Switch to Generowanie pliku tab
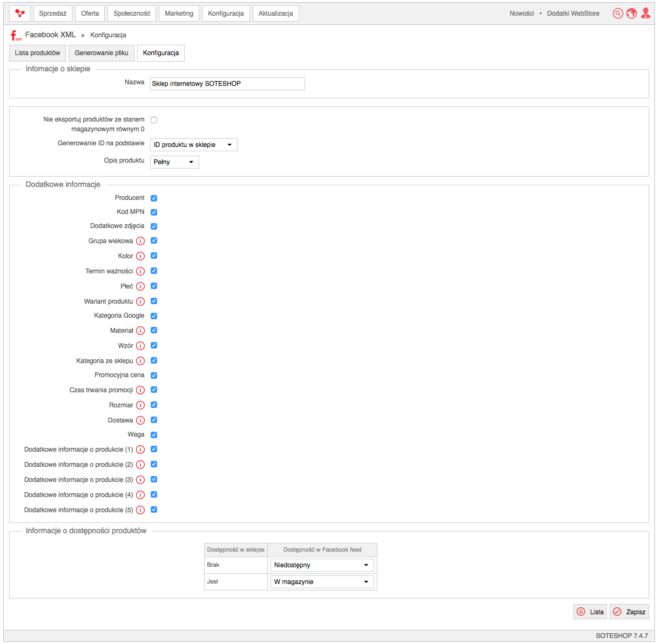 click(102, 53)
